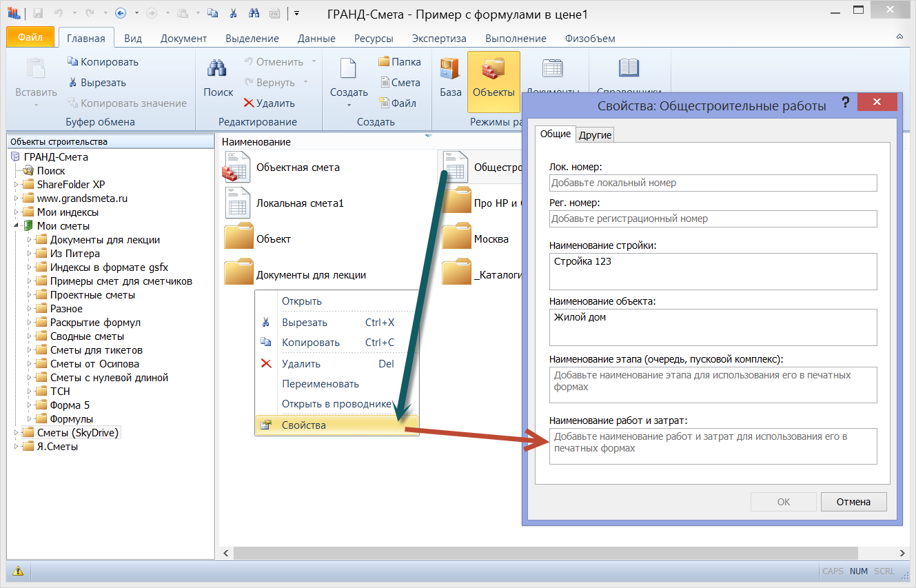Open Объектная смета file icon
This screenshot has width=916, height=588.
point(237,167)
